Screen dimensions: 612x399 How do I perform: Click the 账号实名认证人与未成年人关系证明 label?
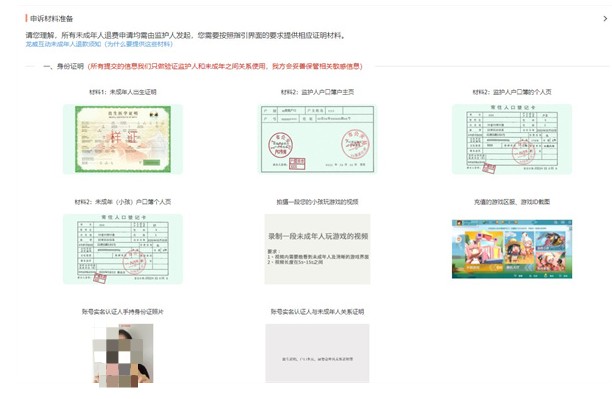[x=317, y=312]
